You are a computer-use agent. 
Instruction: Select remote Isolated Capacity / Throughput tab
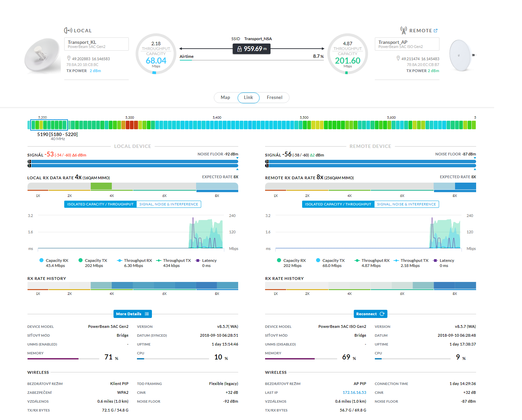(338, 204)
